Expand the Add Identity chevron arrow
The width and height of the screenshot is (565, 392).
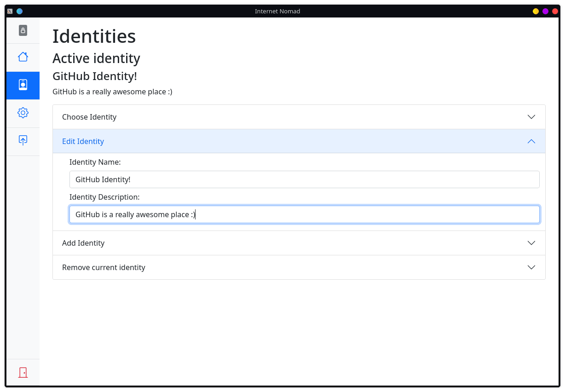coord(531,243)
